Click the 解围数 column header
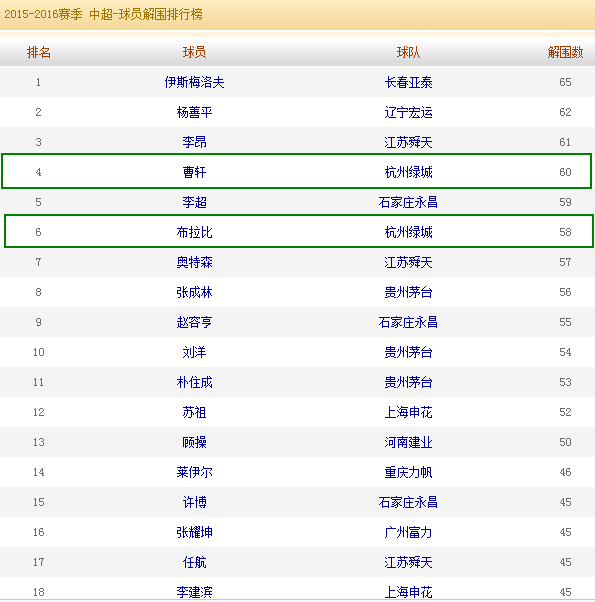The width and height of the screenshot is (595, 602). tap(565, 52)
